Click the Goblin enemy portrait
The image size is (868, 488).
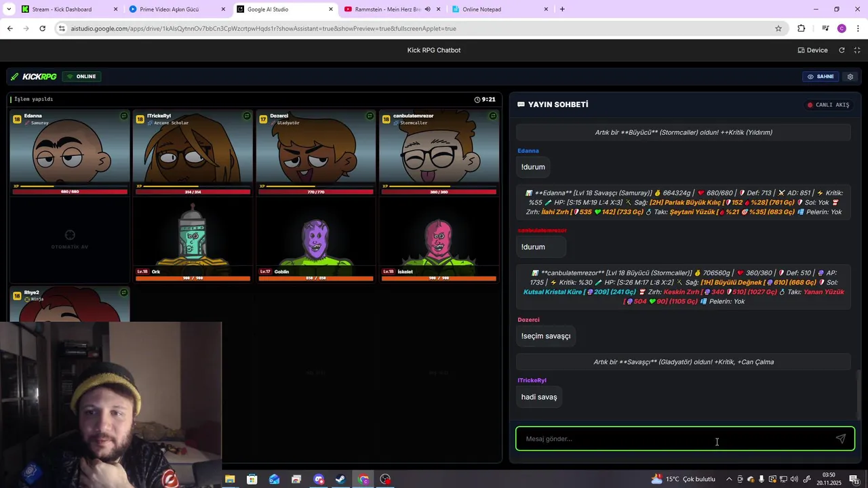tap(316, 241)
